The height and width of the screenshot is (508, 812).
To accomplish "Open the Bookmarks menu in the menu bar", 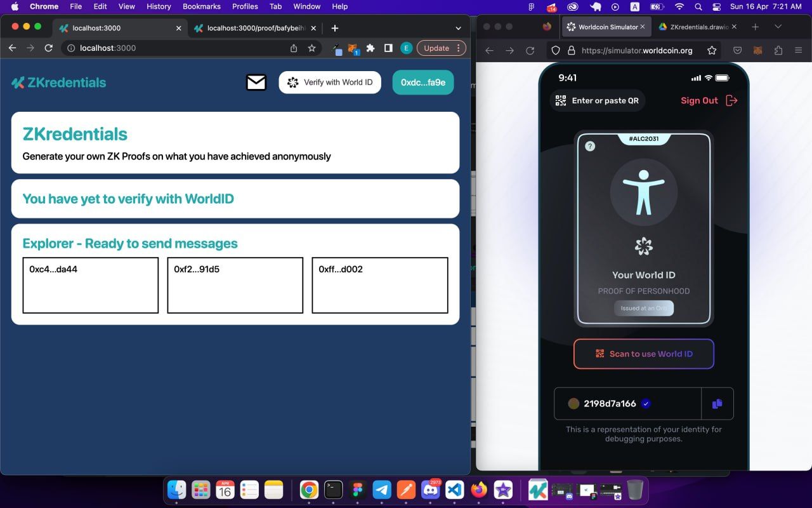I will click(x=202, y=6).
